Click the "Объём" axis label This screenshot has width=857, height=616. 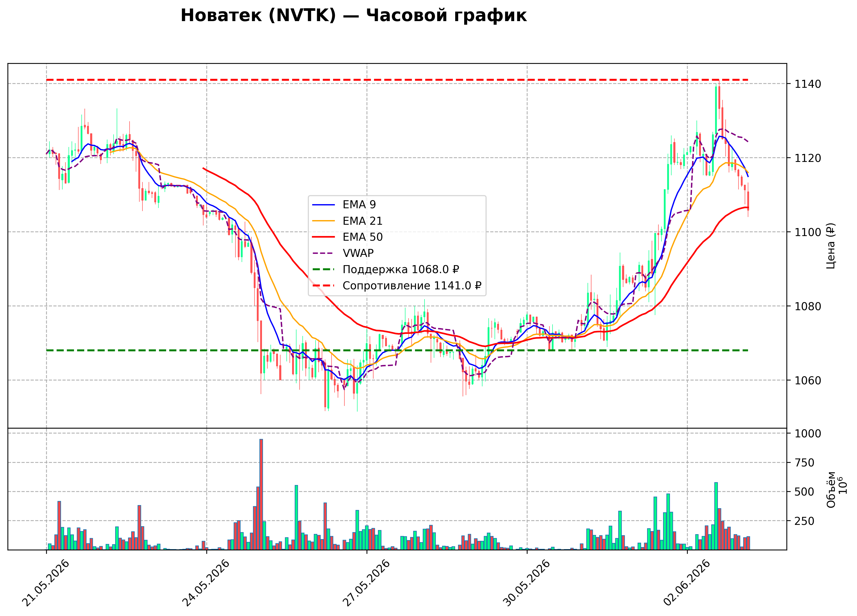[x=831, y=490]
